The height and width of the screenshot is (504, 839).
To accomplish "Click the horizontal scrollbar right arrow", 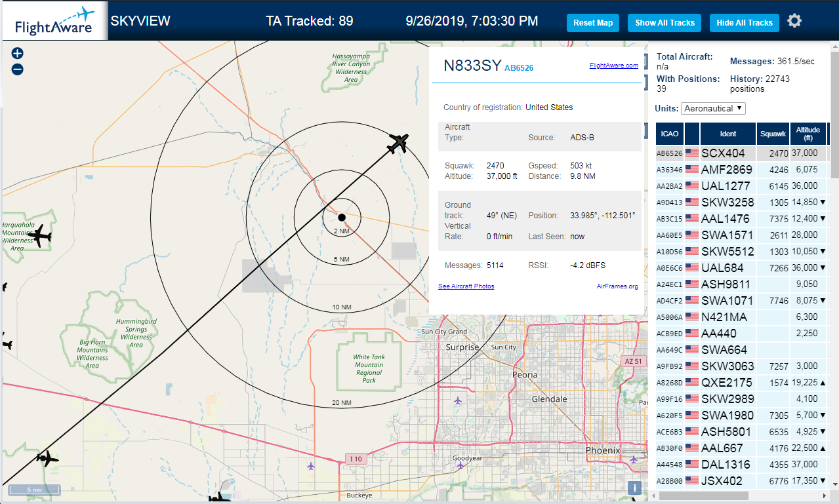I will coord(826,497).
